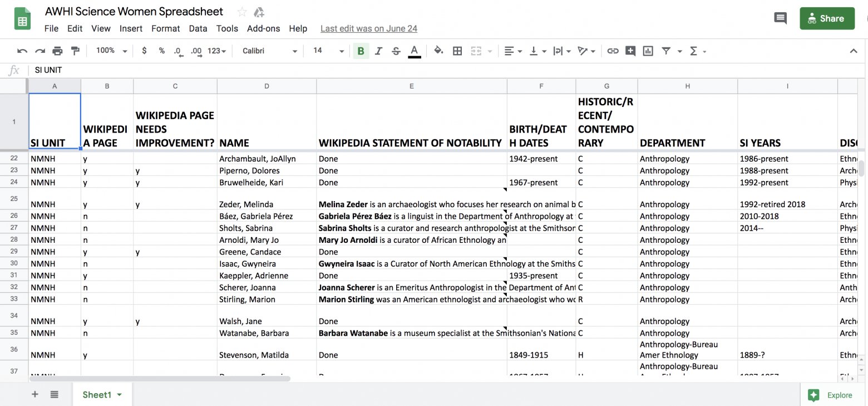Open Google Sheets home icon
This screenshot has height=406, width=868.
click(x=22, y=19)
